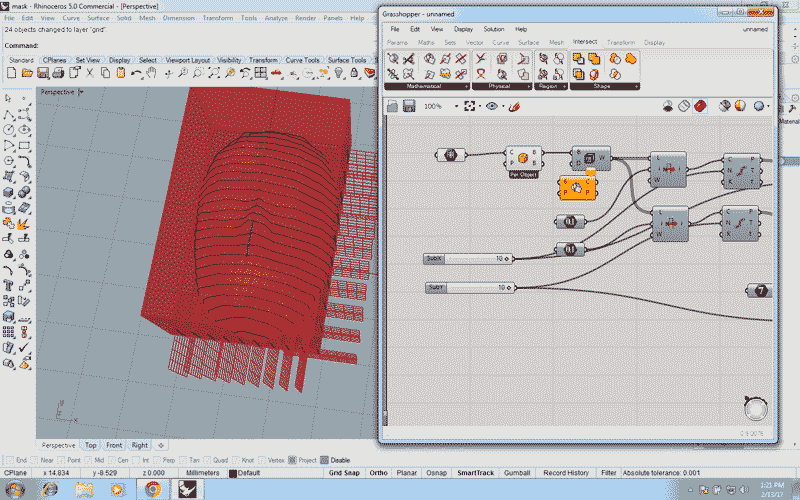
Task: Toggle the Ortho button in status bar
Action: [x=379, y=473]
